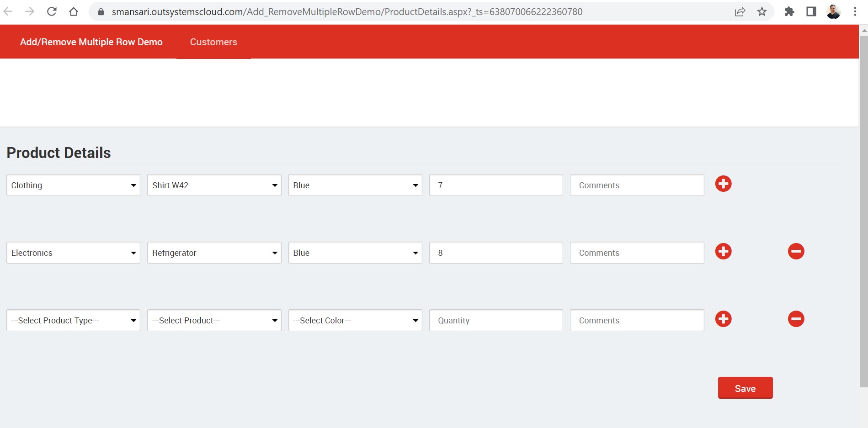The width and height of the screenshot is (868, 428).
Task: Open the Shirt W42 product dropdown
Action: click(214, 185)
